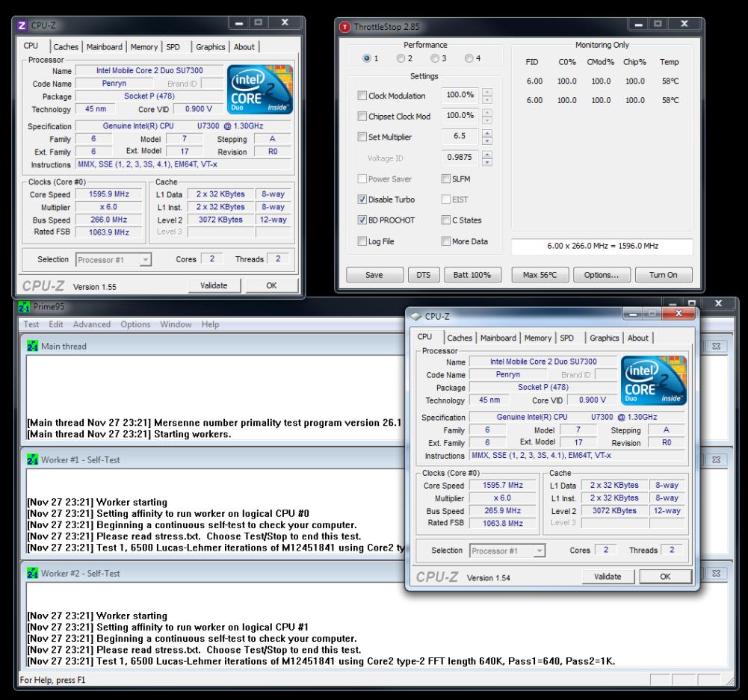This screenshot has height=700, width=748.
Task: Open the Prime95 Help menu
Action: pyautogui.click(x=210, y=324)
